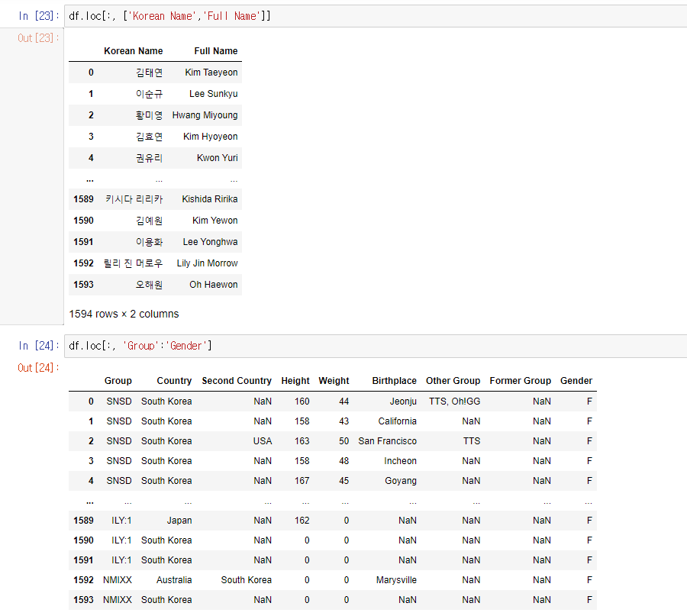Click row index 1592 in Korean Name table
The image size is (687, 616).
pyautogui.click(x=84, y=263)
